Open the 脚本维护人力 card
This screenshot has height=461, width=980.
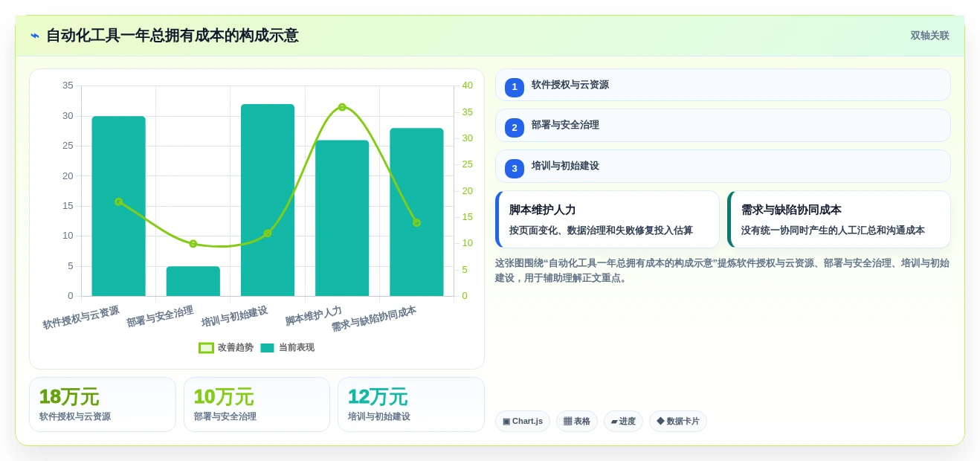[607, 219]
